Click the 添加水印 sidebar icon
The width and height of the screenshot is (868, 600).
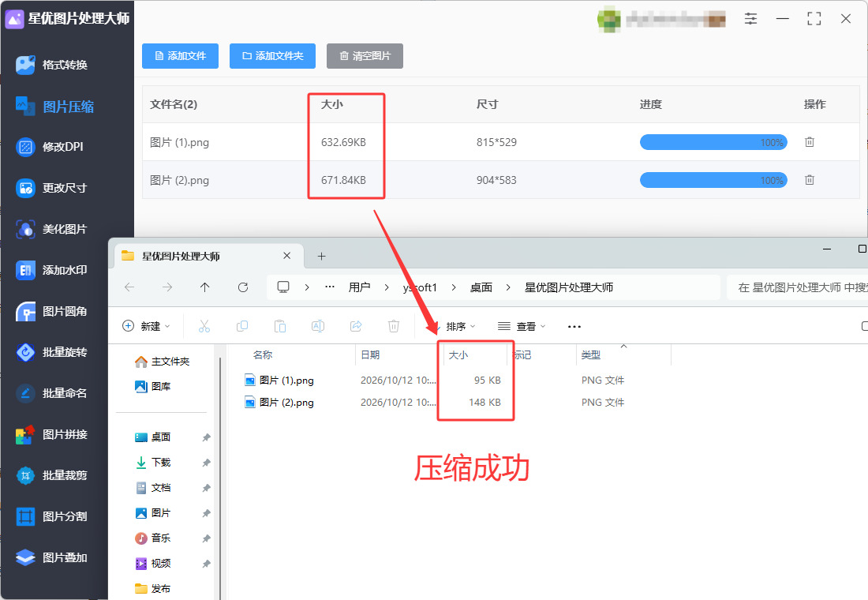[25, 270]
